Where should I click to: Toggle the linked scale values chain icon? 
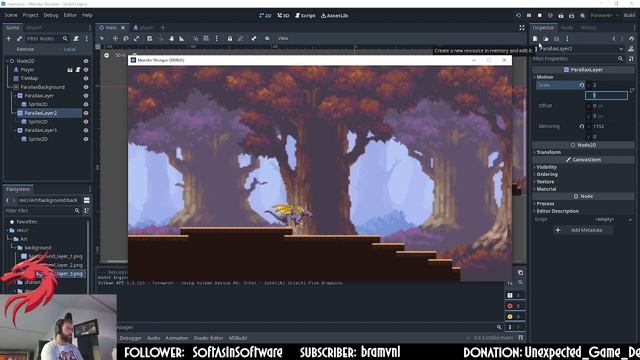[632, 90]
